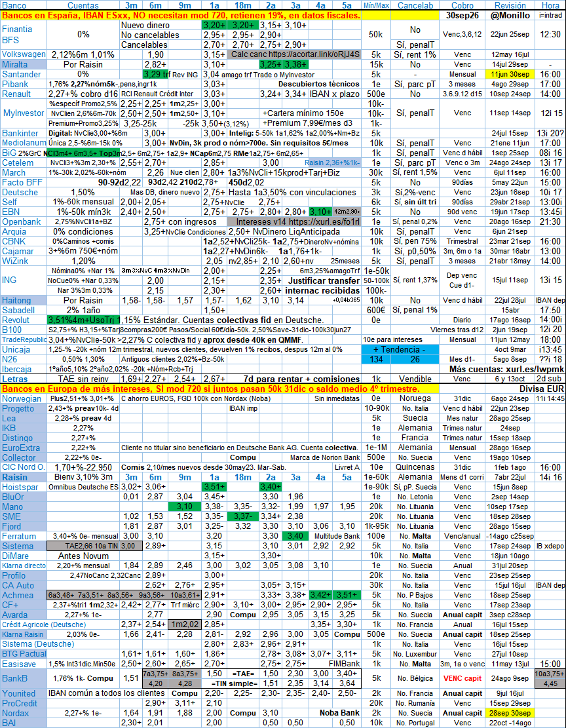Screen dimensions: 566x728
Task: Click the 'Más cuentas: xurl.es/lwpmk' link
Action: pyautogui.click(x=506, y=369)
